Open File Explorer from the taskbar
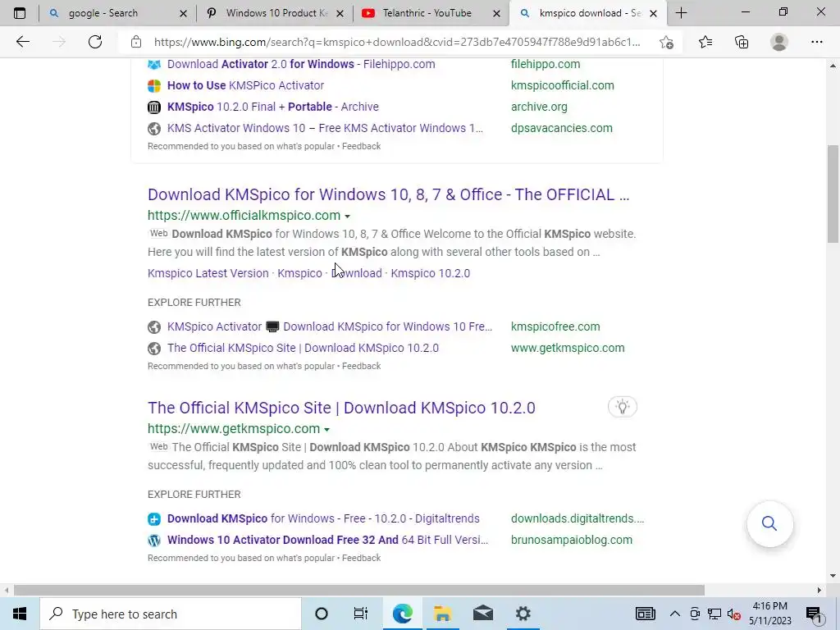Image resolution: width=840 pixels, height=630 pixels. pos(442,614)
